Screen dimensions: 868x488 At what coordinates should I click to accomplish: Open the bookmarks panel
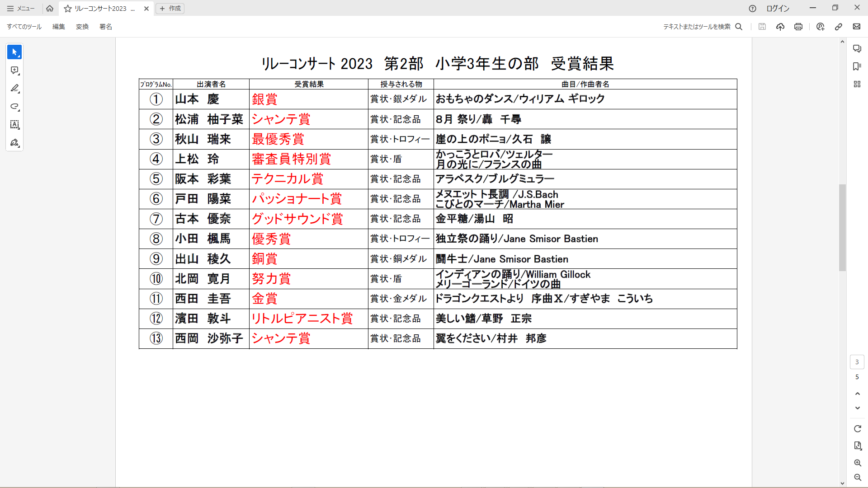[857, 66]
